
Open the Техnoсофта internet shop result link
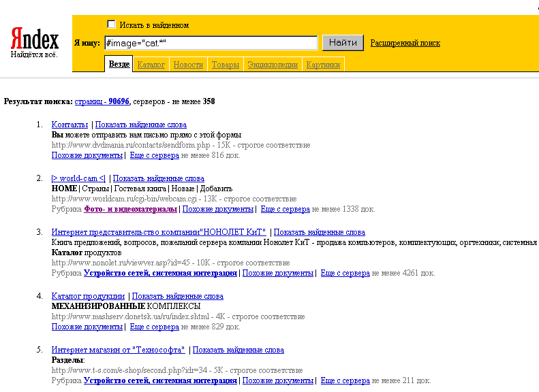point(119,350)
